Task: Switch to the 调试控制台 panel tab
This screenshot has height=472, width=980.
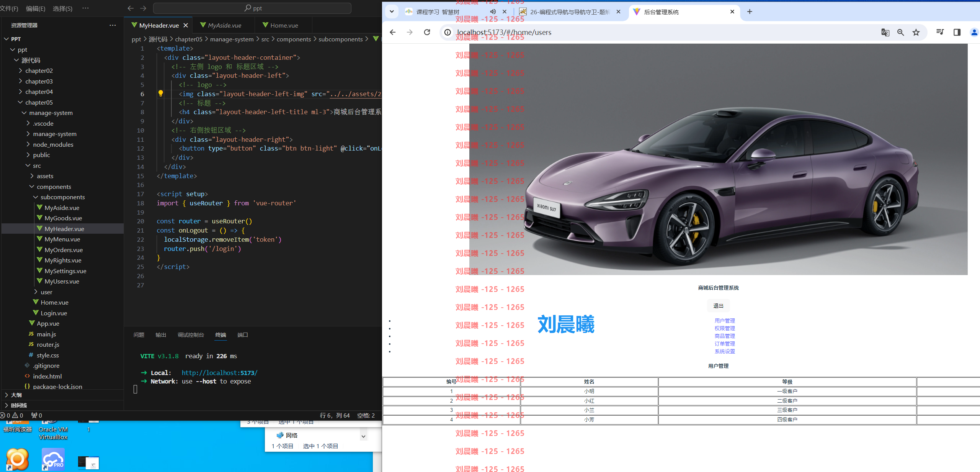Action: (191, 335)
